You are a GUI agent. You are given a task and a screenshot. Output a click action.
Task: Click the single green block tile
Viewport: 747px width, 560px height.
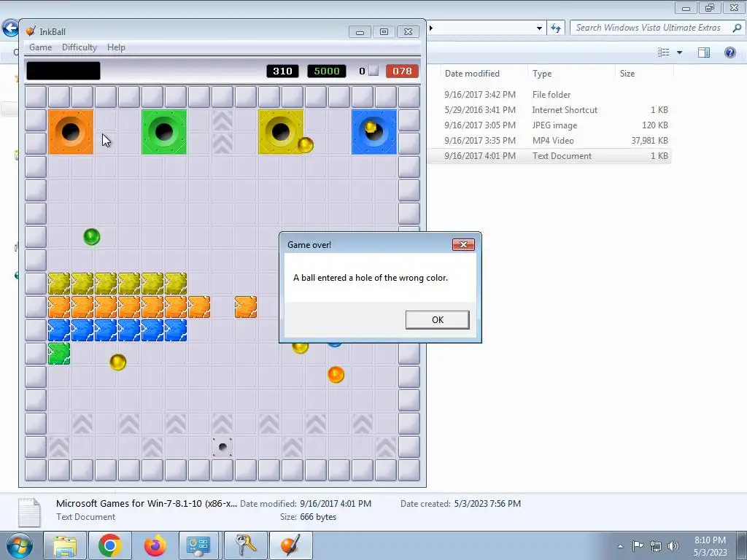[x=59, y=354]
